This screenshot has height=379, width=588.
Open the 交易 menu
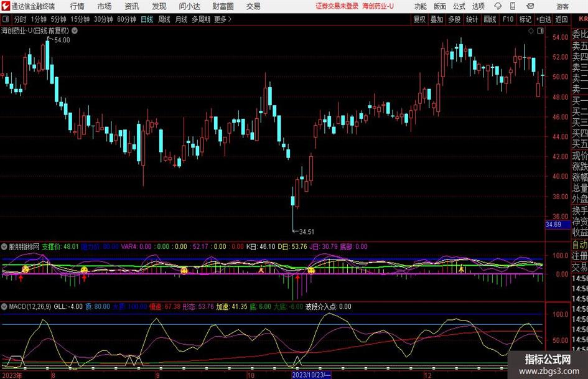point(253,6)
